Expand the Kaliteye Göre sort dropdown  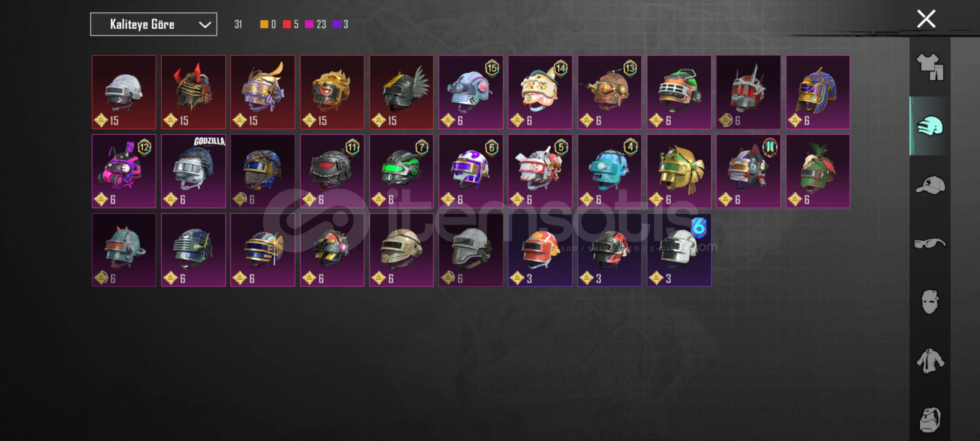click(154, 24)
